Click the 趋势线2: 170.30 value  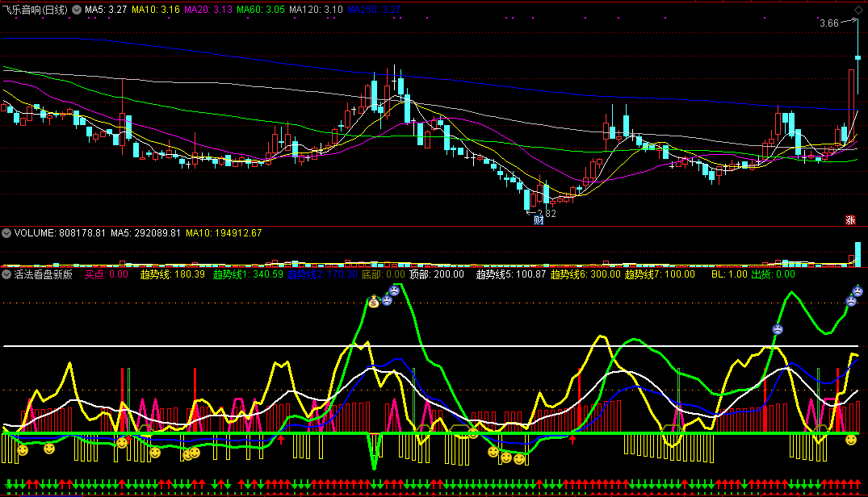click(323, 274)
